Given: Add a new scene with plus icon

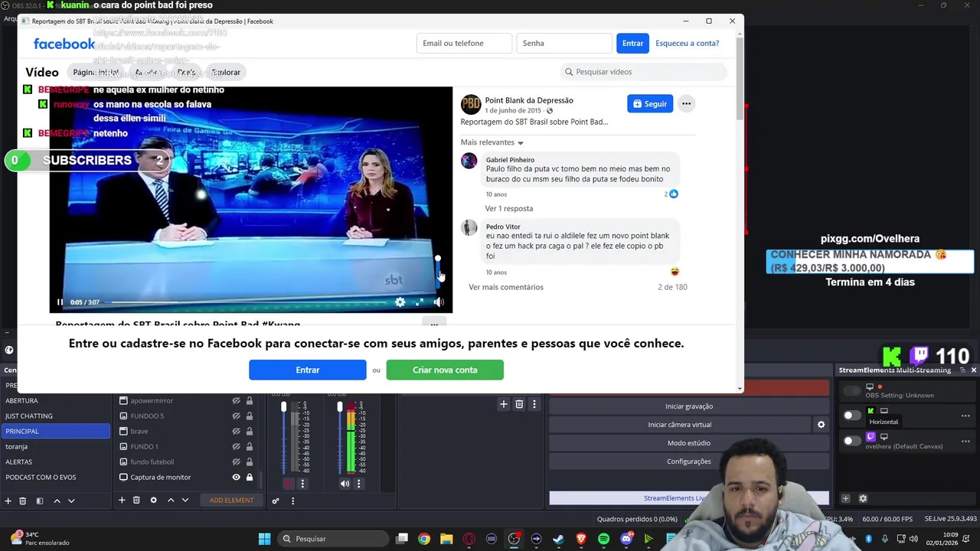Looking at the screenshot, I should [8, 500].
